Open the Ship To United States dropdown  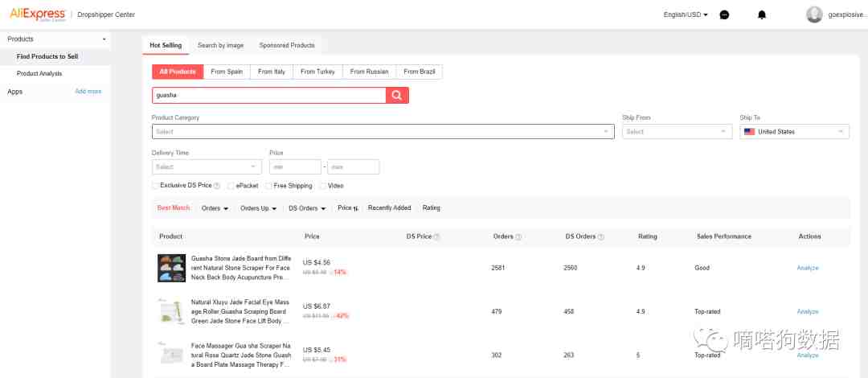point(794,131)
